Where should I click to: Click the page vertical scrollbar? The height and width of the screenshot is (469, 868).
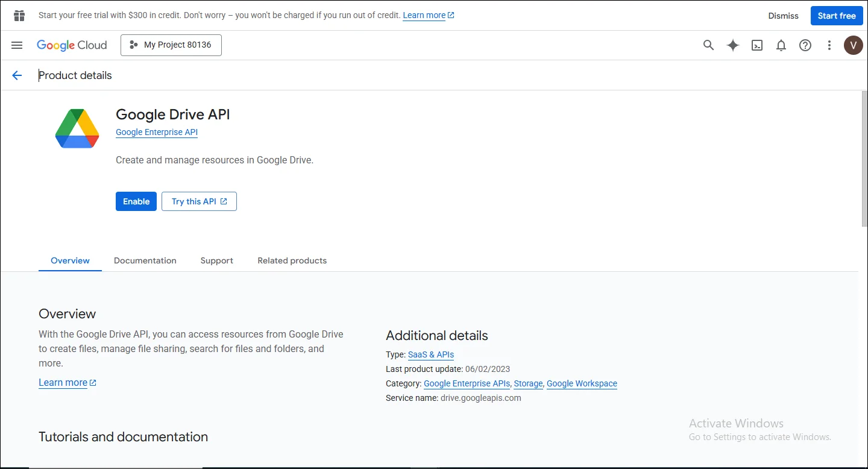coord(864,159)
